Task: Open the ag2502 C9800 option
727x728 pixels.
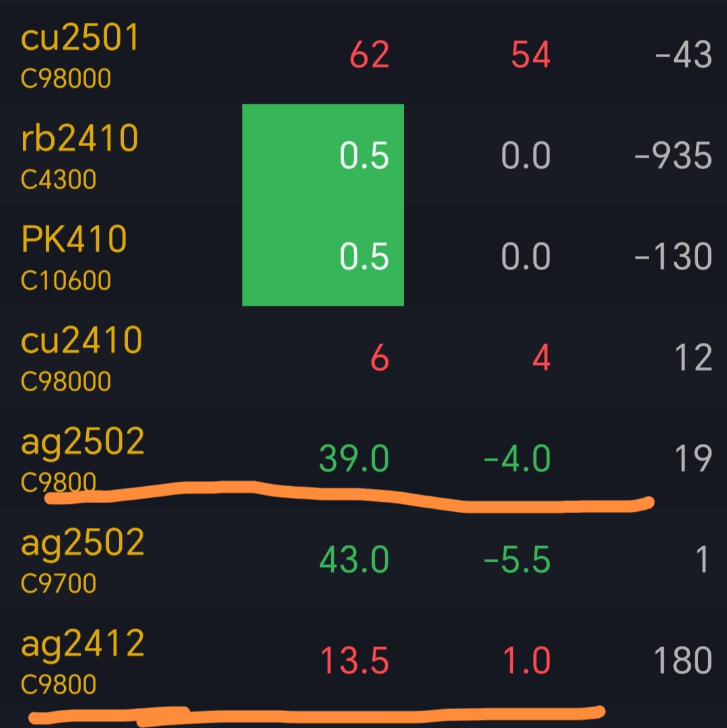Action: coord(83,458)
